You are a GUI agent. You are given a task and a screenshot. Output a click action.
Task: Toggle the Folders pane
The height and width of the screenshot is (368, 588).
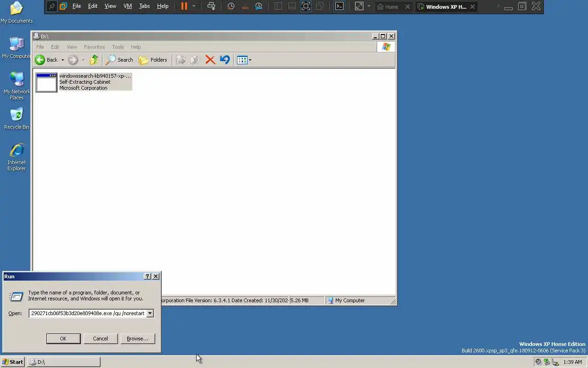tap(153, 60)
